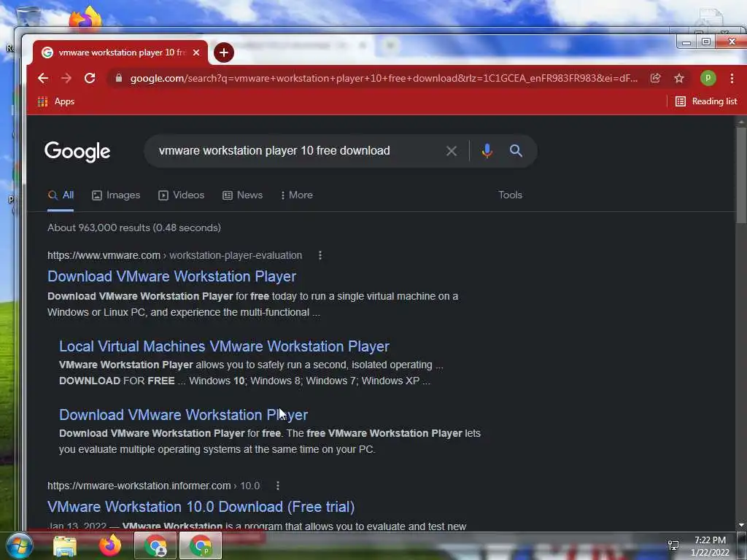Open Local Virtual Machines VMware Workstation Player

225,346
